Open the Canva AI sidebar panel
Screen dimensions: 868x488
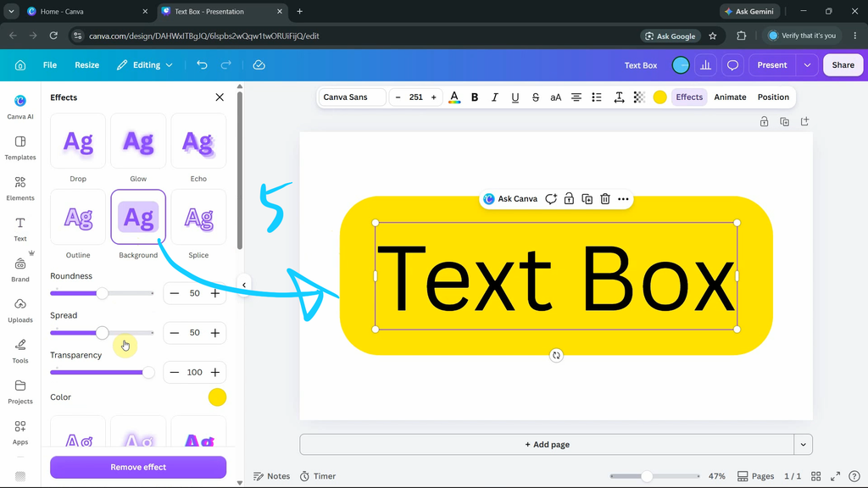20,107
